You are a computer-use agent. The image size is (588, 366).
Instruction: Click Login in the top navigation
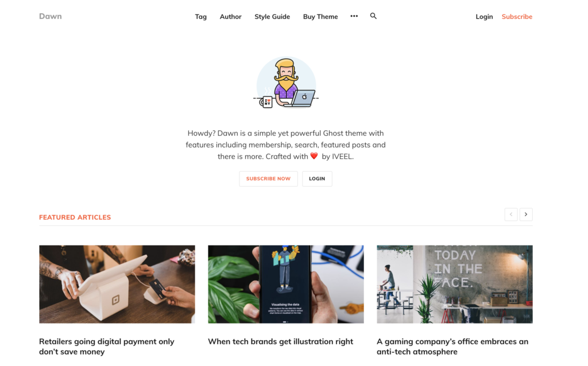point(484,17)
